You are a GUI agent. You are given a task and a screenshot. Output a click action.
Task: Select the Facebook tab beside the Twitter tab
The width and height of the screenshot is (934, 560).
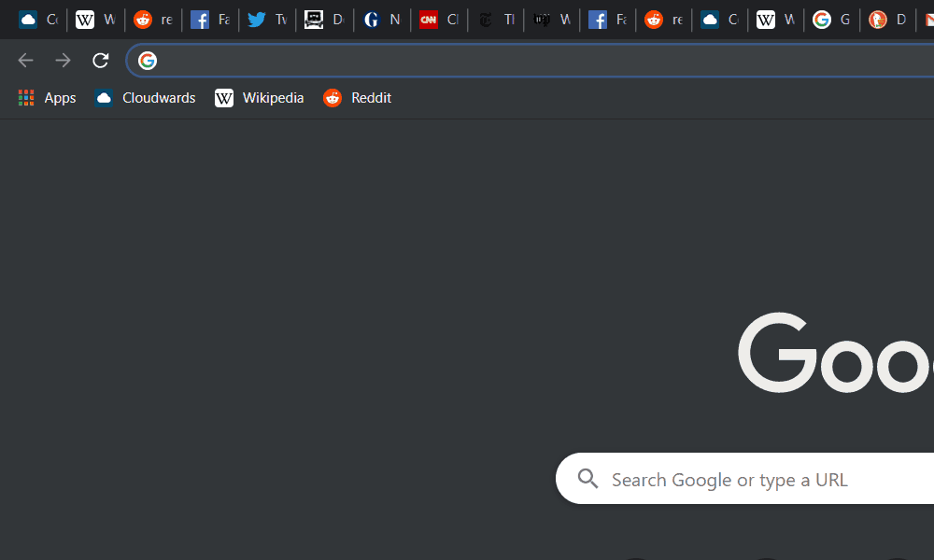pos(209,20)
